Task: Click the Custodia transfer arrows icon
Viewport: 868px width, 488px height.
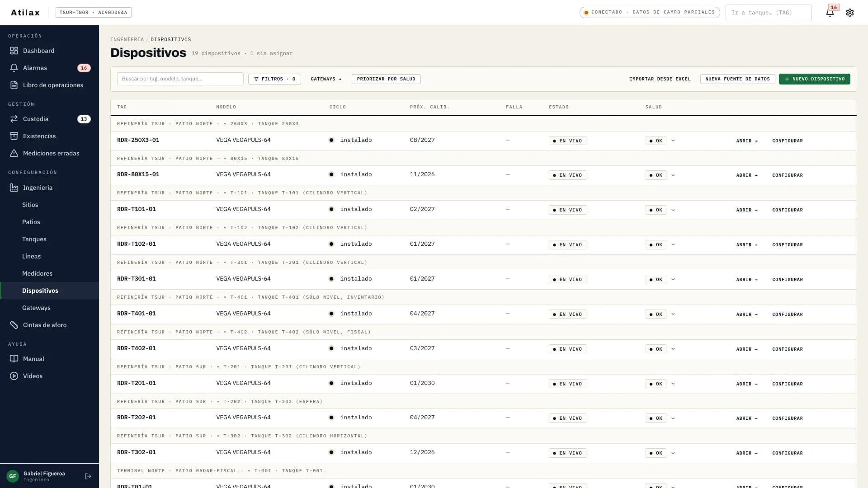Action: coord(14,119)
